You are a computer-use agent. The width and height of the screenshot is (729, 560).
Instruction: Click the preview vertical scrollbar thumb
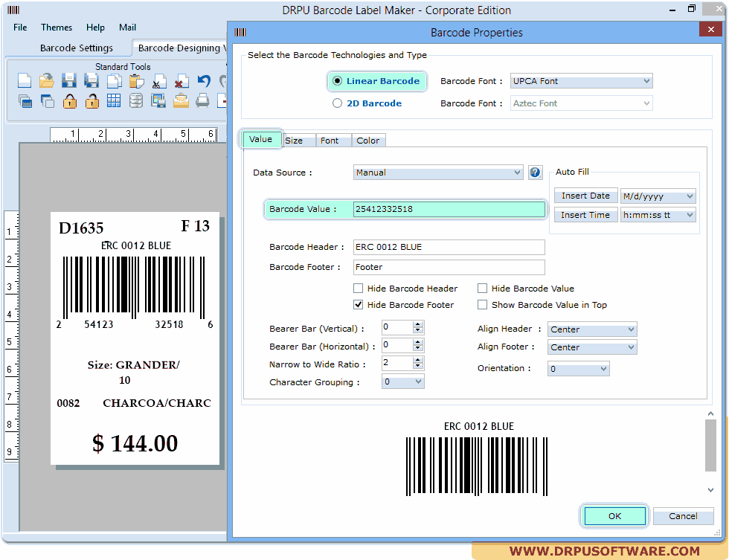710,445
